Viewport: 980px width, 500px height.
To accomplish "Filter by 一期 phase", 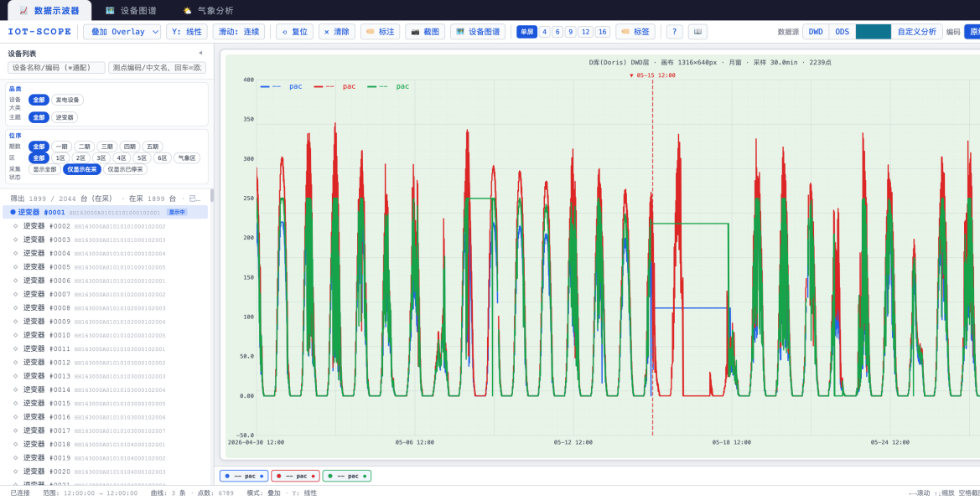I will point(61,147).
